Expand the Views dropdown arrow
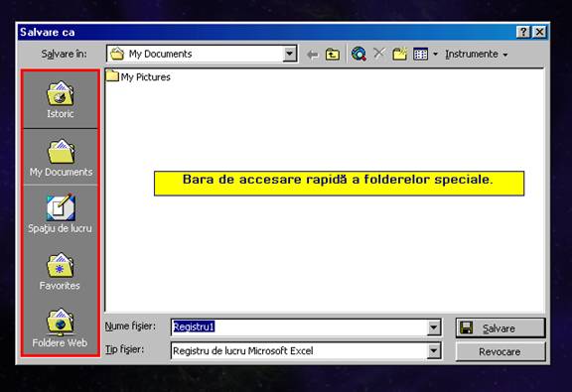Screen dimensions: 572x392 point(435,55)
